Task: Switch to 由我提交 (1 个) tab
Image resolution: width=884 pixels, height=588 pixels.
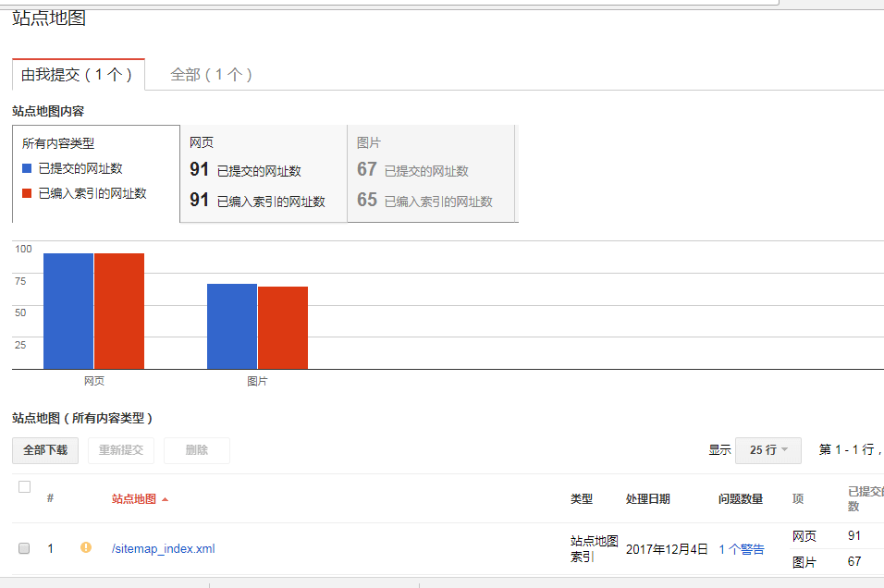Action: click(x=78, y=74)
